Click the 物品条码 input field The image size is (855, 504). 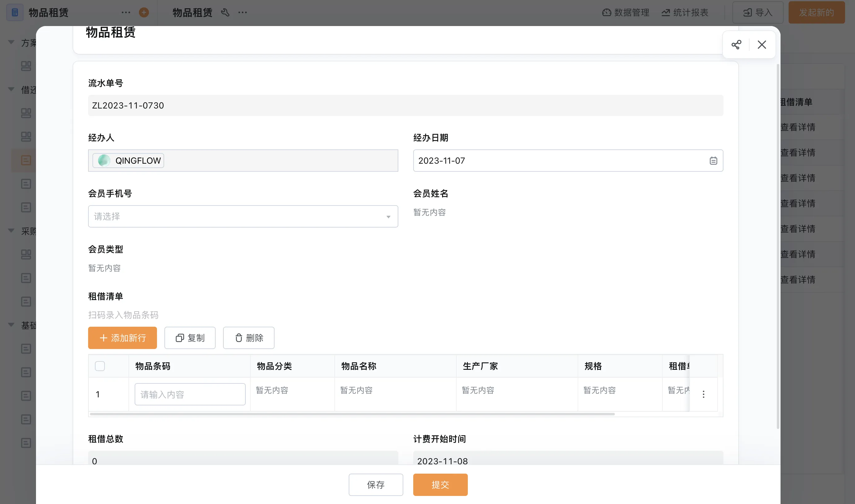190,394
